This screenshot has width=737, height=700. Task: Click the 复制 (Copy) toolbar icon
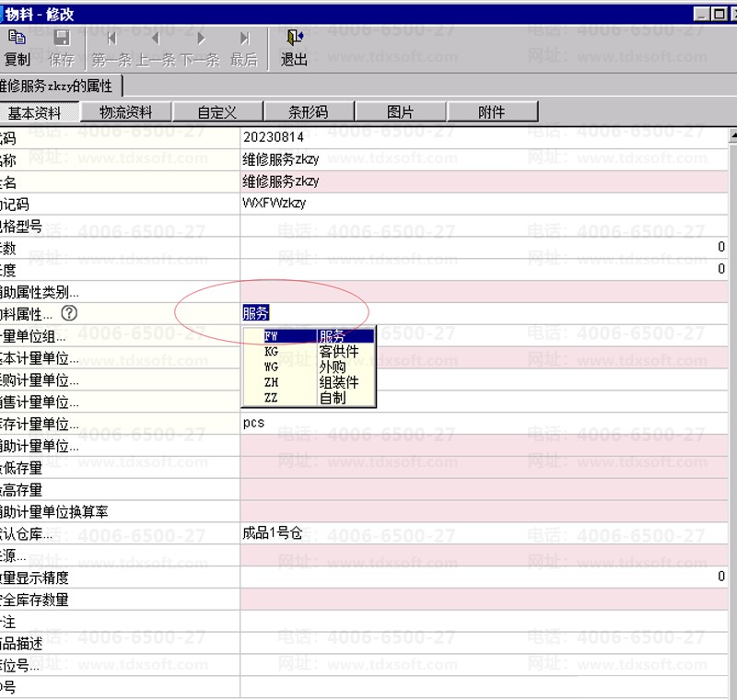17,37
